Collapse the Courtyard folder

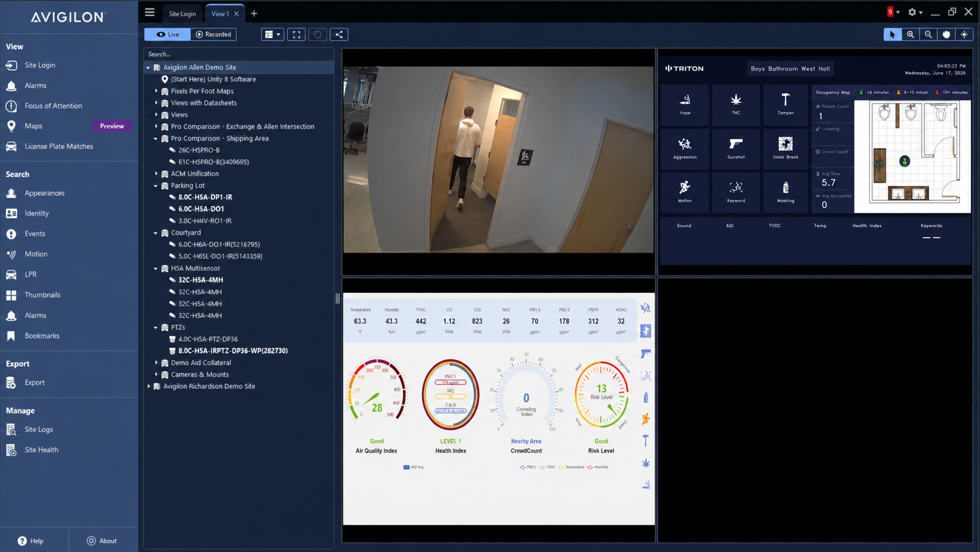click(156, 233)
